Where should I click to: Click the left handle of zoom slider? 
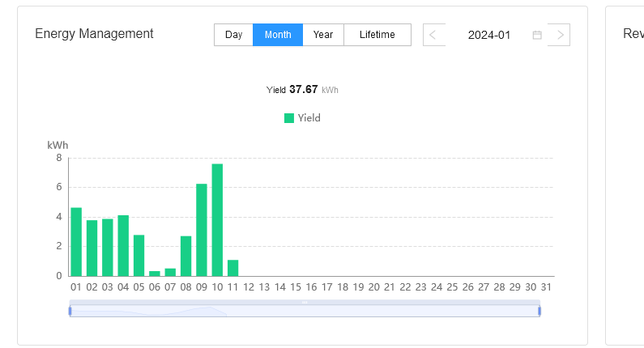70,311
